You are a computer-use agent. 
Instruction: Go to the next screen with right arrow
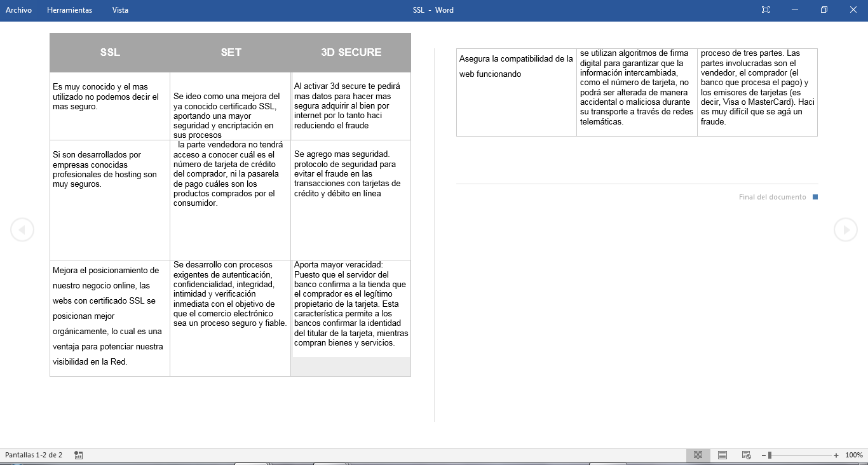[x=846, y=229]
